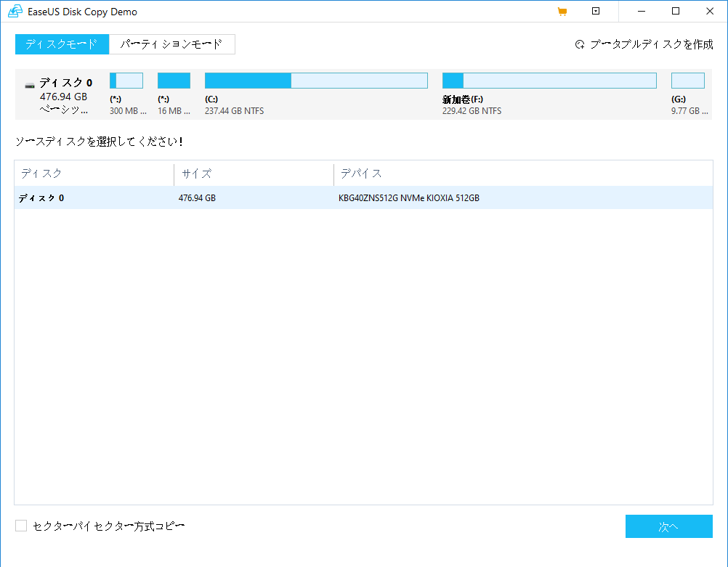This screenshot has height=567, width=728.
Task: Click the ディスク column header
Action: (x=35, y=174)
